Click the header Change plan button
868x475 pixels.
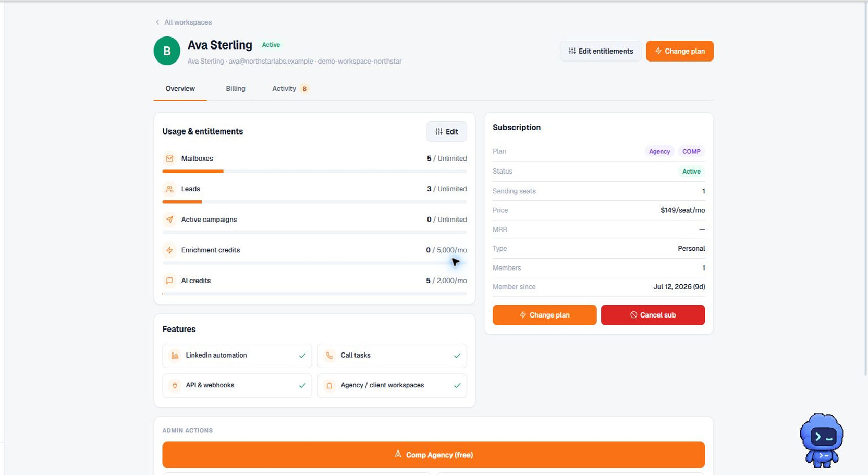coord(680,51)
